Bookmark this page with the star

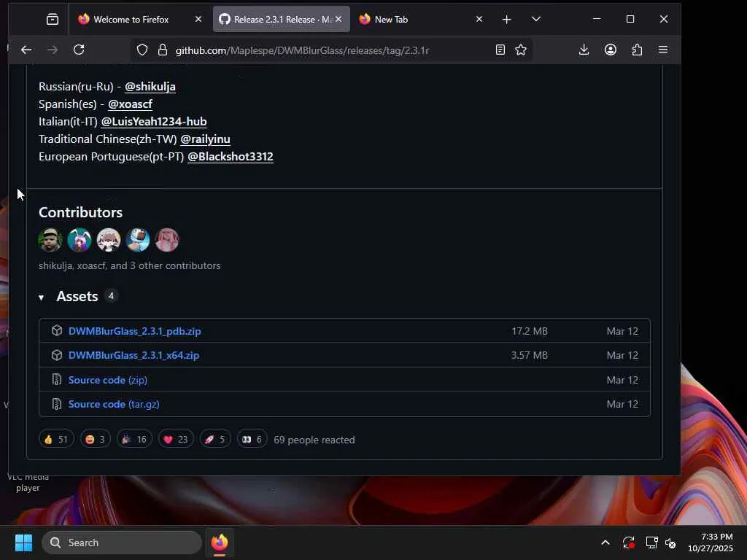coord(521,50)
